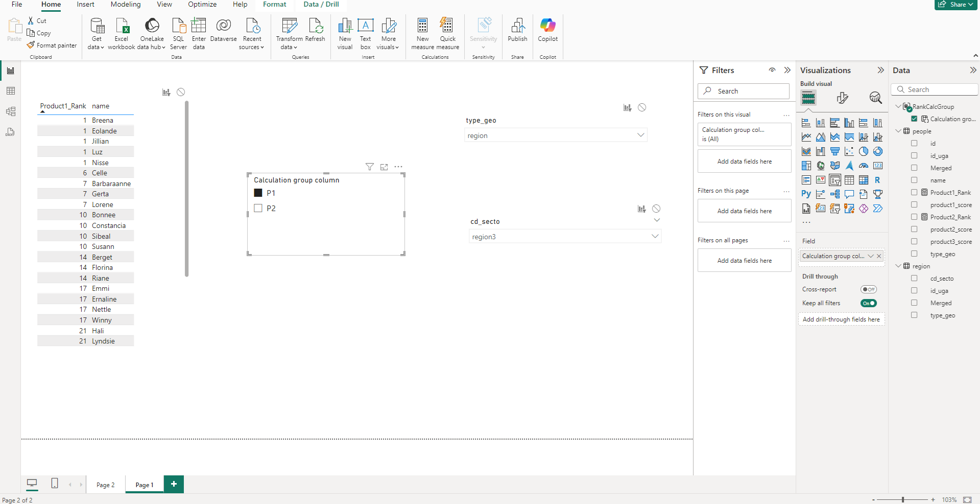This screenshot has width=980, height=504.
Task: Click Format painter
Action: pos(52,45)
